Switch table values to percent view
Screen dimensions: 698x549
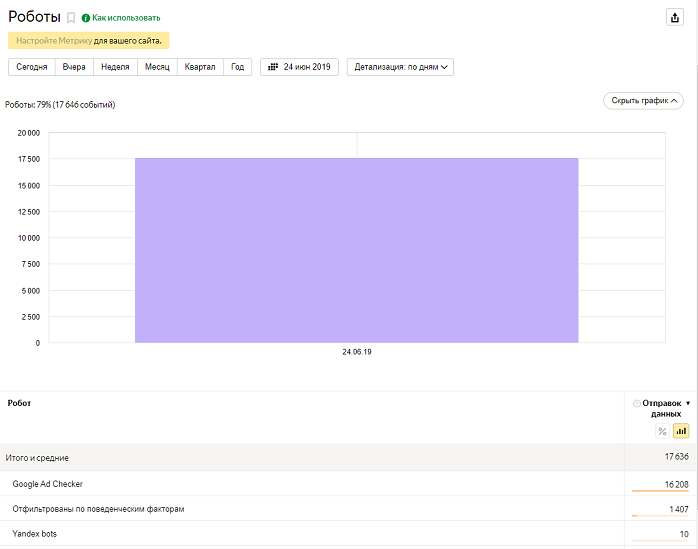[x=662, y=431]
